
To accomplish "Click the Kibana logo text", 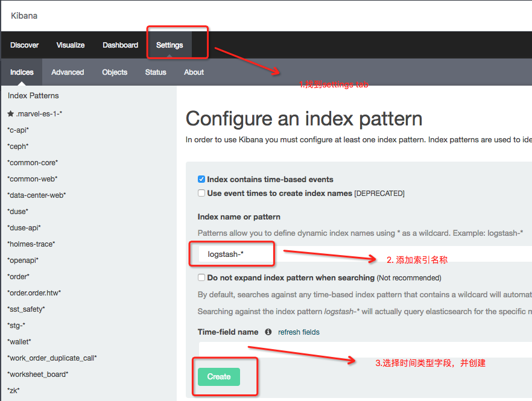I will pyautogui.click(x=24, y=16).
